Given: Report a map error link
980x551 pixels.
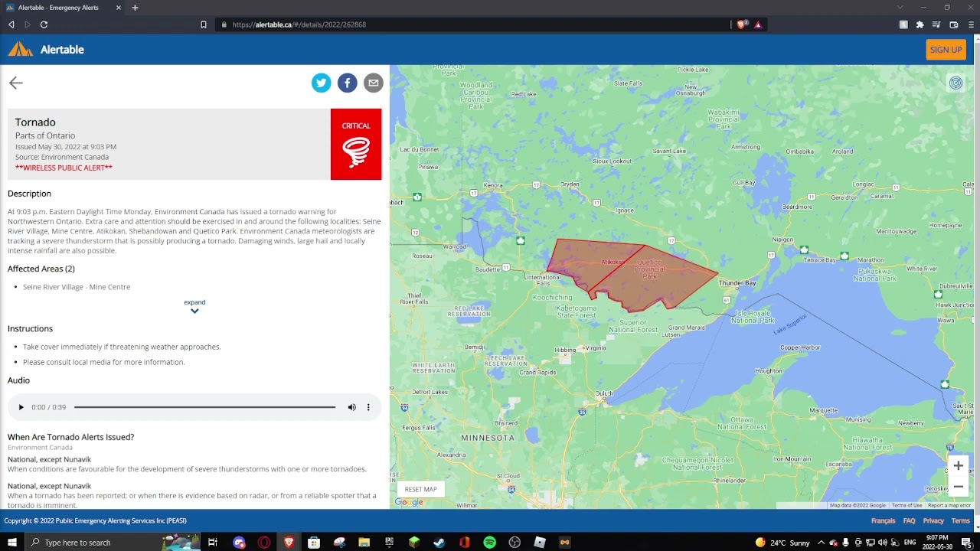Looking at the screenshot, I should [x=949, y=505].
